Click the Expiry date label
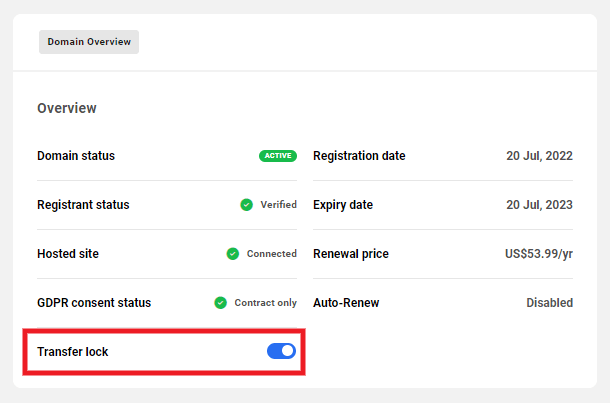 click(x=343, y=205)
